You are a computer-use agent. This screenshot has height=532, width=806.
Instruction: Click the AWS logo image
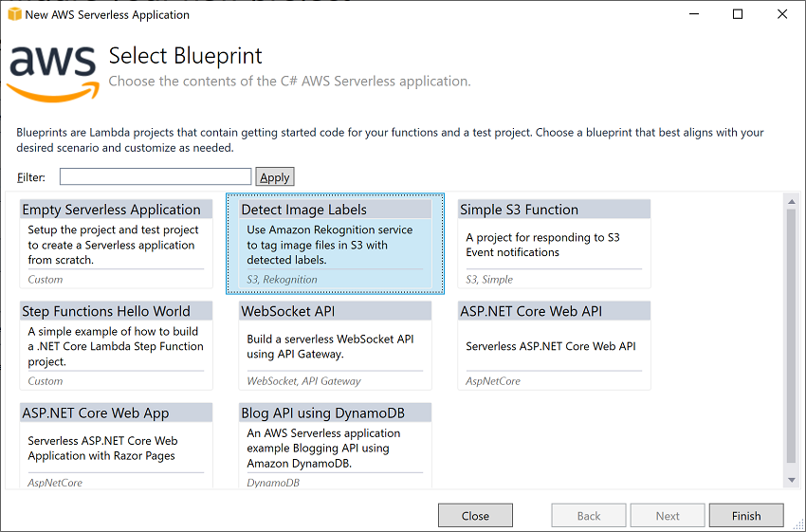click(53, 74)
